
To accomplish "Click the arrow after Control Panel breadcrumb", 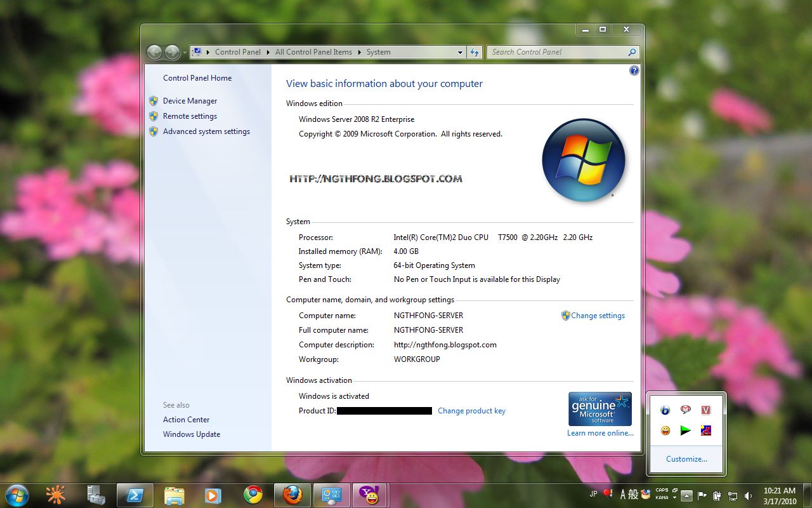I will tap(268, 53).
